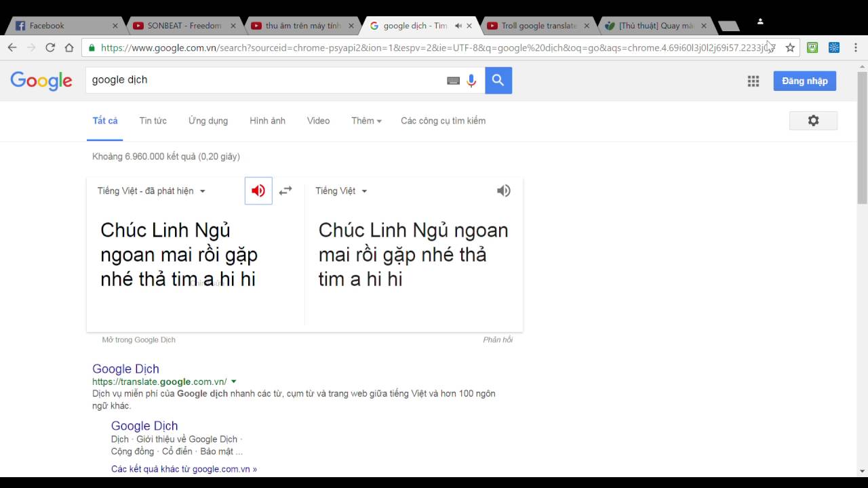Expand the translate.google.com.vn result arrow
868x488 pixels.
pos(234,382)
